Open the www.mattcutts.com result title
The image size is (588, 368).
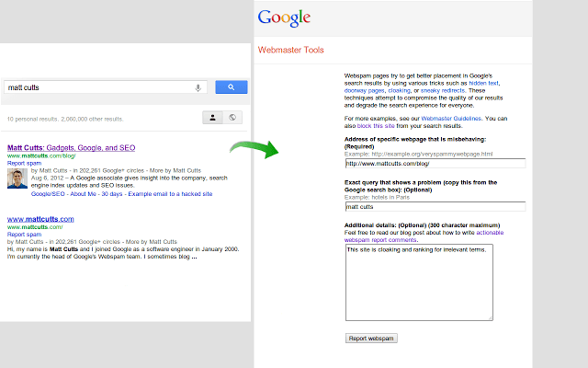click(x=40, y=219)
